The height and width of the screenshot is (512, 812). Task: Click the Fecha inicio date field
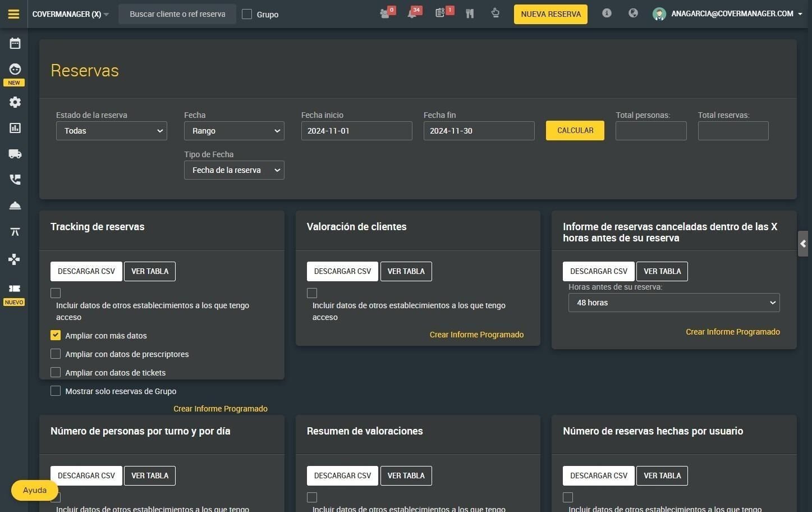coord(357,131)
